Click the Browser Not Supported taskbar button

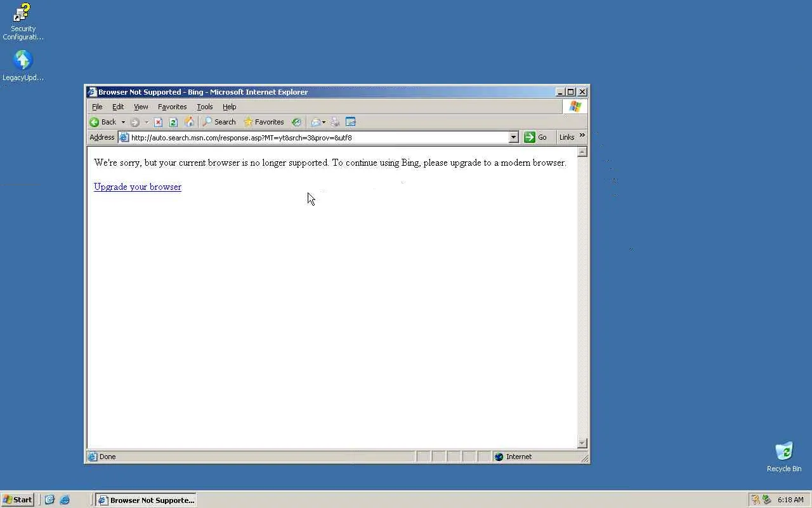coord(146,500)
